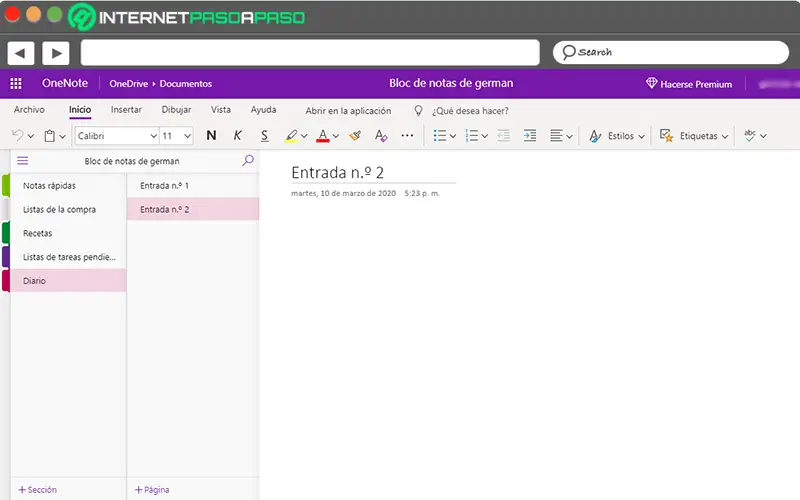Viewport: 800px width, 500px height.
Task: Open more formatting options ellipsis
Action: 407,136
